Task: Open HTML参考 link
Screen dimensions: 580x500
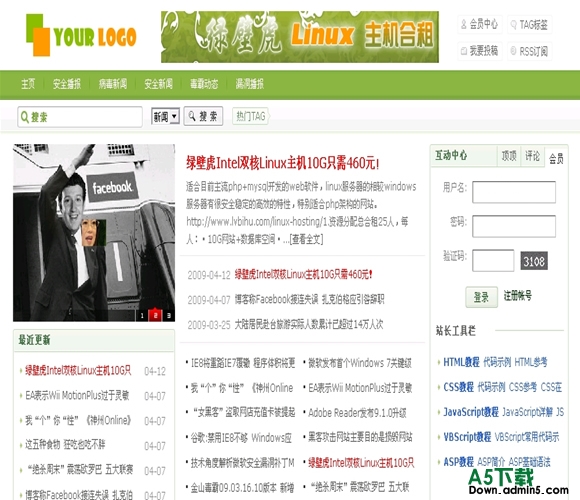Action: [x=531, y=362]
